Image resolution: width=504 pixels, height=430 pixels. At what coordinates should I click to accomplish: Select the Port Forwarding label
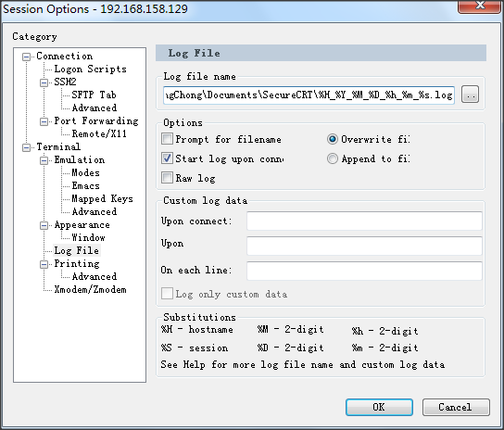click(x=96, y=120)
